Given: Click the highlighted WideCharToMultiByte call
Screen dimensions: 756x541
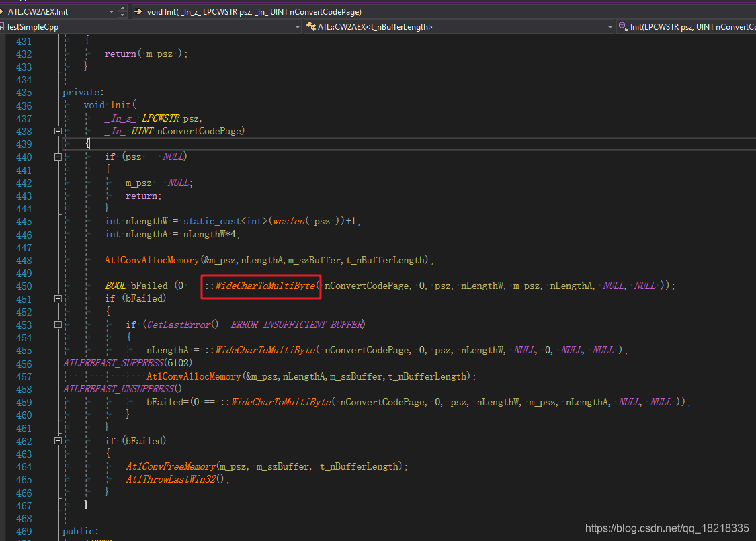Looking at the screenshot, I should (x=261, y=285).
